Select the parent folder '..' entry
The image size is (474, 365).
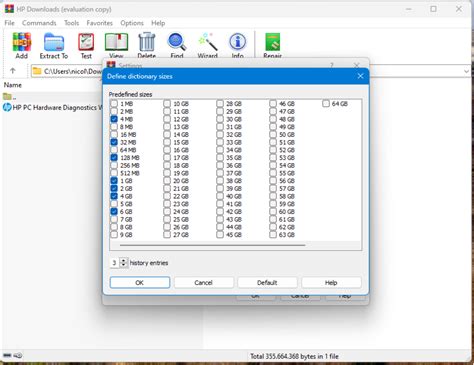click(10, 97)
